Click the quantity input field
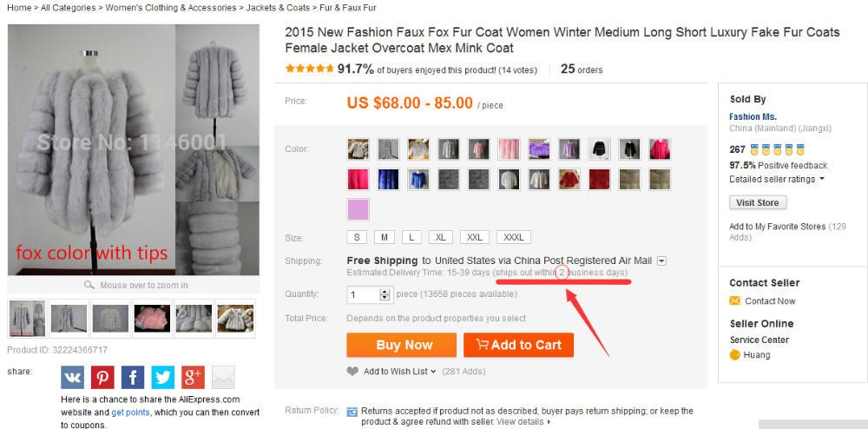This screenshot has width=868, height=429. pos(363,294)
